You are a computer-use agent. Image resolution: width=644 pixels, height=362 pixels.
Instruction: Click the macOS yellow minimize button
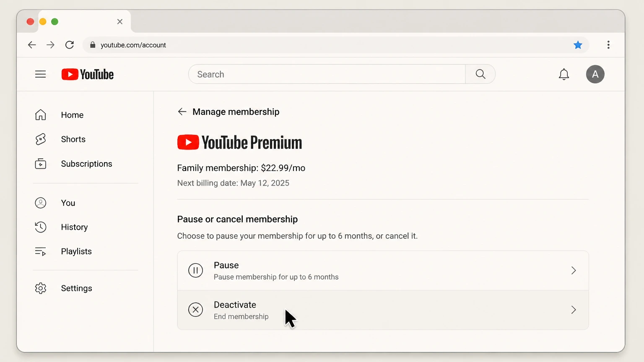(x=43, y=21)
